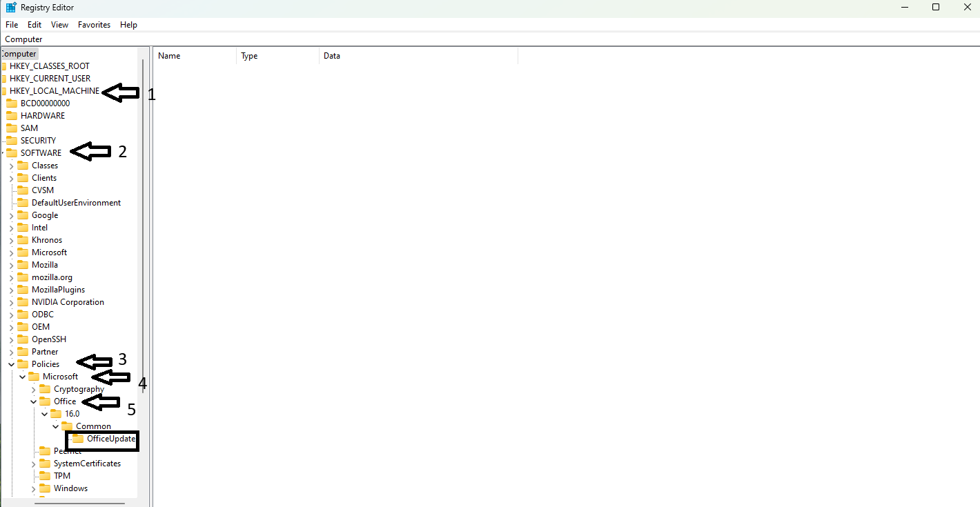Collapse the Policies key chevron

tap(11, 364)
